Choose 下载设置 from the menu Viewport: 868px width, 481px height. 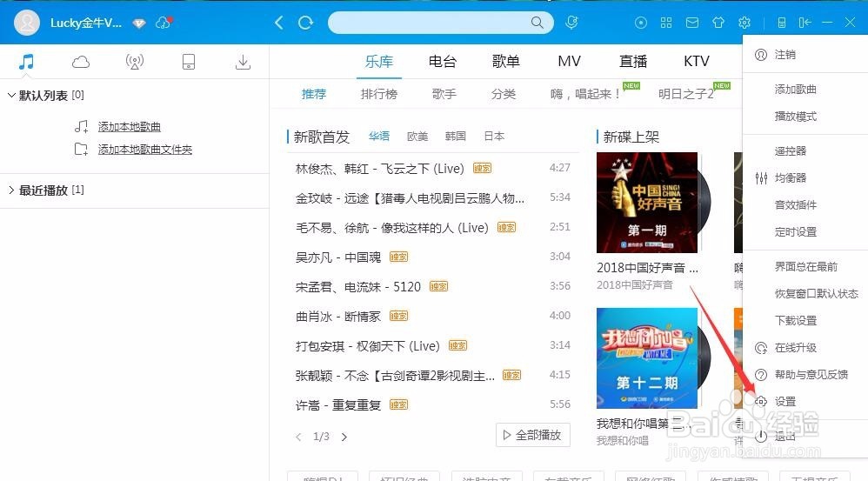(x=796, y=321)
